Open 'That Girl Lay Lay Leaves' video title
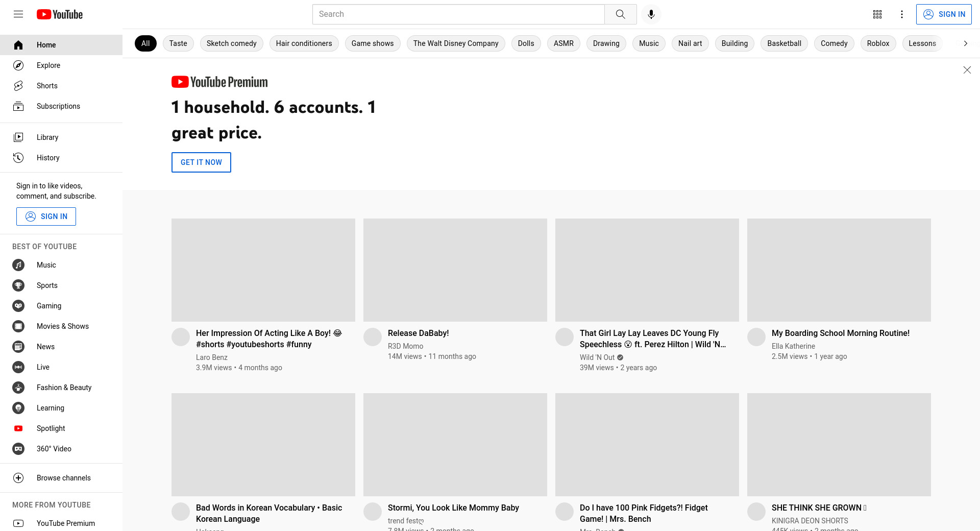 (653, 339)
